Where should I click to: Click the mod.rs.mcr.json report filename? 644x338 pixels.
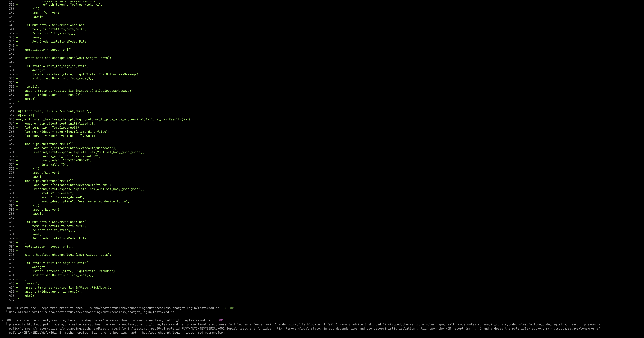[x=211, y=332]
